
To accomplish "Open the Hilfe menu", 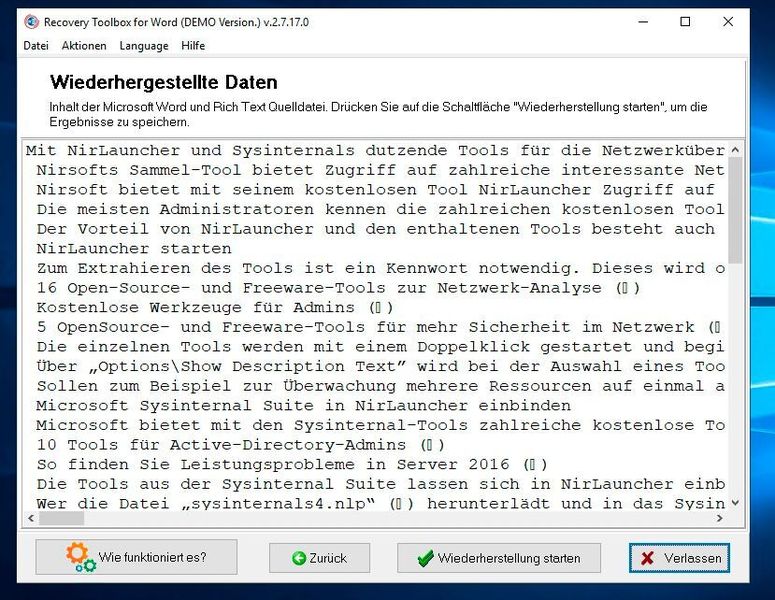I will [193, 45].
